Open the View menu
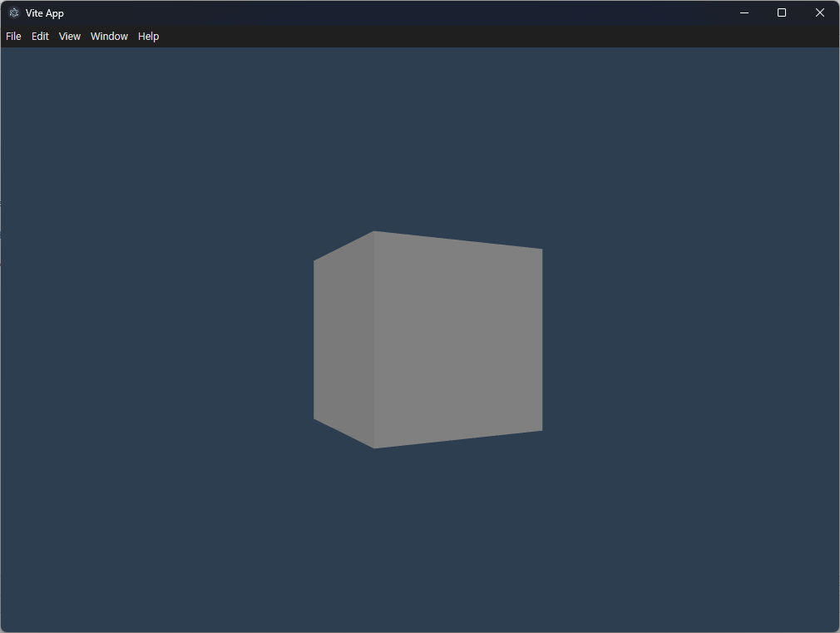Image resolution: width=840 pixels, height=633 pixels. (x=70, y=37)
